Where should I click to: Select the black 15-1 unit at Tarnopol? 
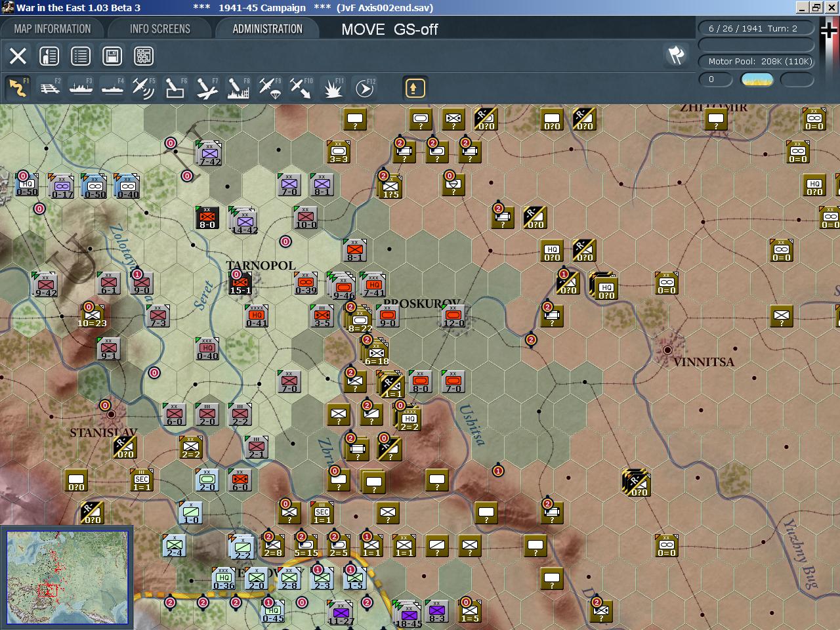240,283
